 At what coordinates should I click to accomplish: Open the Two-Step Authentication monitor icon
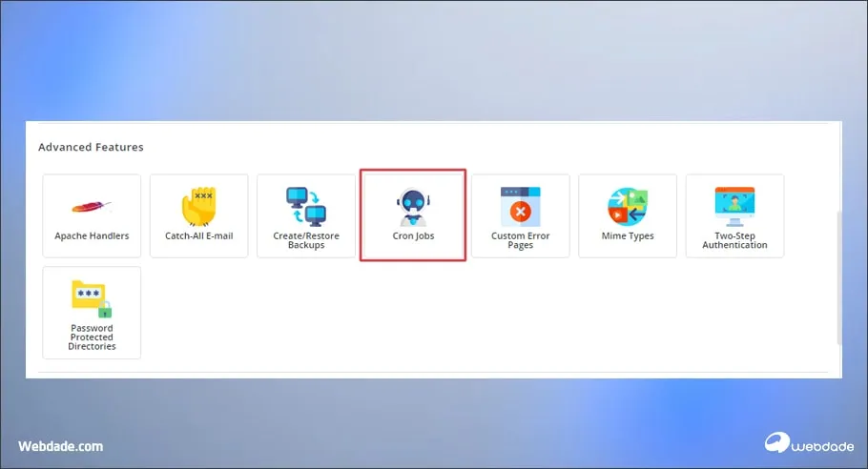point(734,204)
